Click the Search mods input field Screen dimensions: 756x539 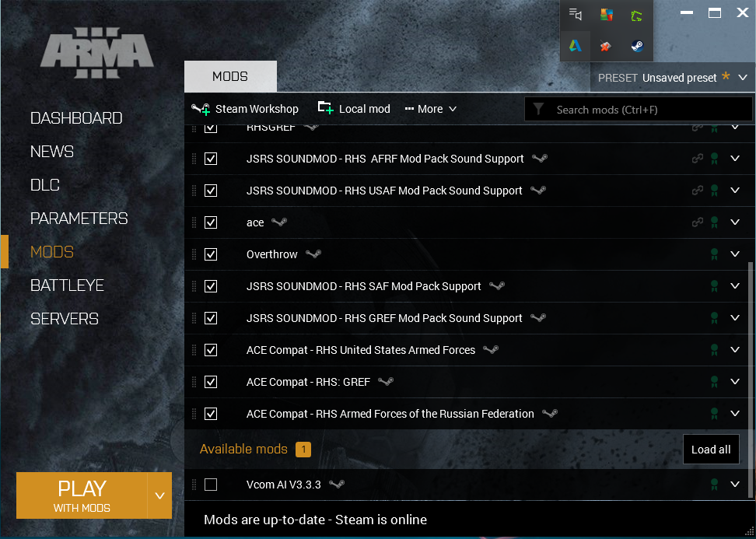646,110
